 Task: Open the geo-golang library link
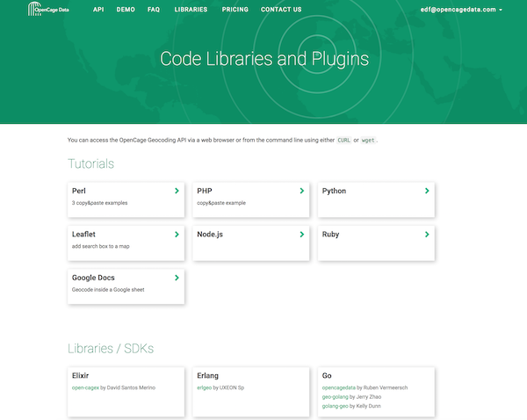click(336, 397)
